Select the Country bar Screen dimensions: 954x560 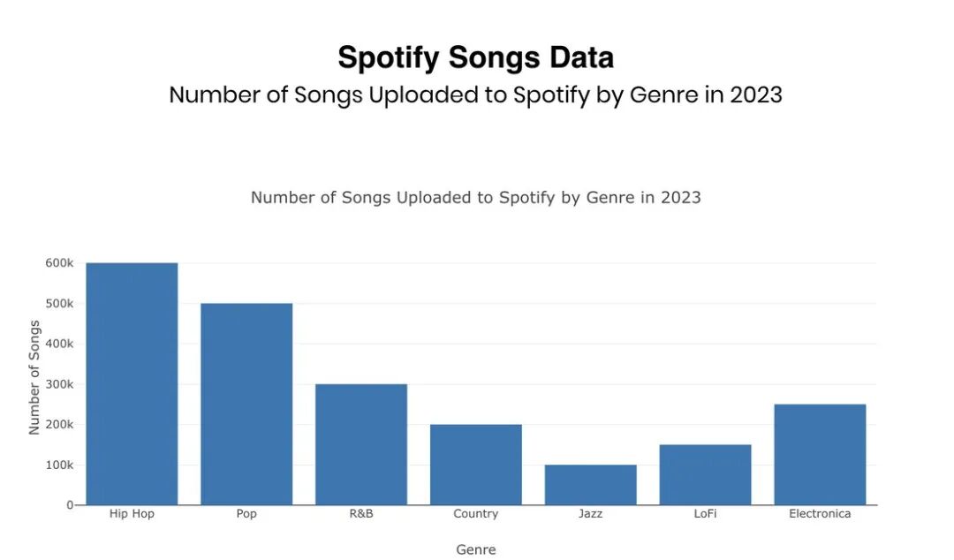point(476,465)
